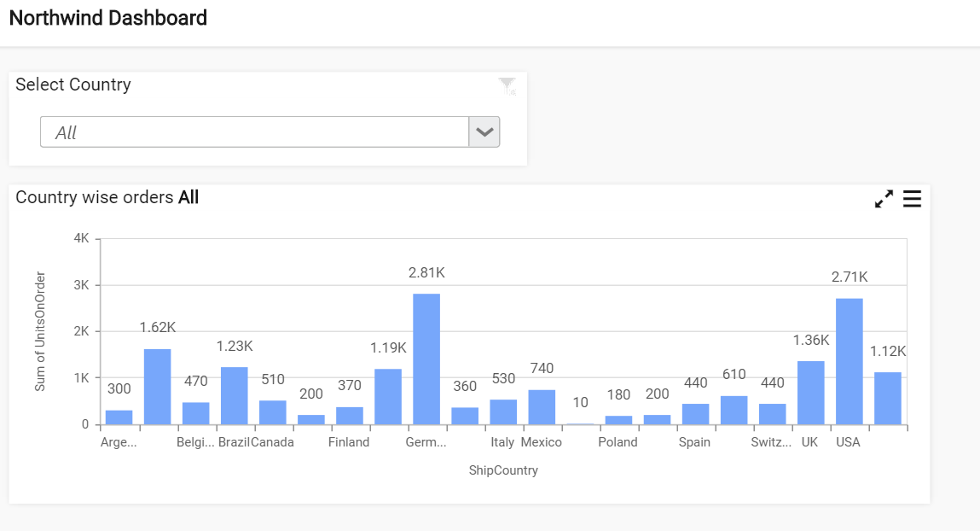
Task: Select the Germany 2.81K bar
Action: click(426, 359)
